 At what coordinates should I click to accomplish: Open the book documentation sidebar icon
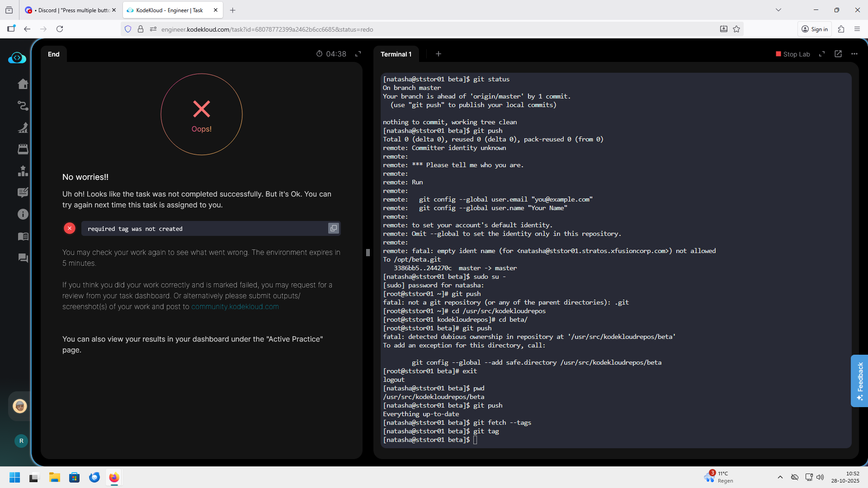[23, 236]
